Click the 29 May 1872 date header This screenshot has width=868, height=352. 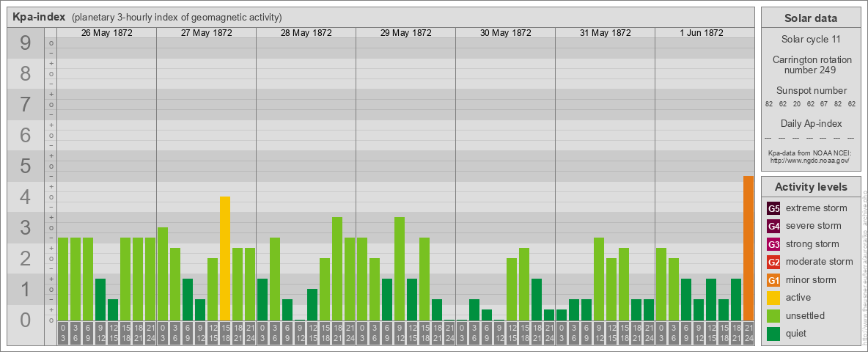pyautogui.click(x=405, y=33)
